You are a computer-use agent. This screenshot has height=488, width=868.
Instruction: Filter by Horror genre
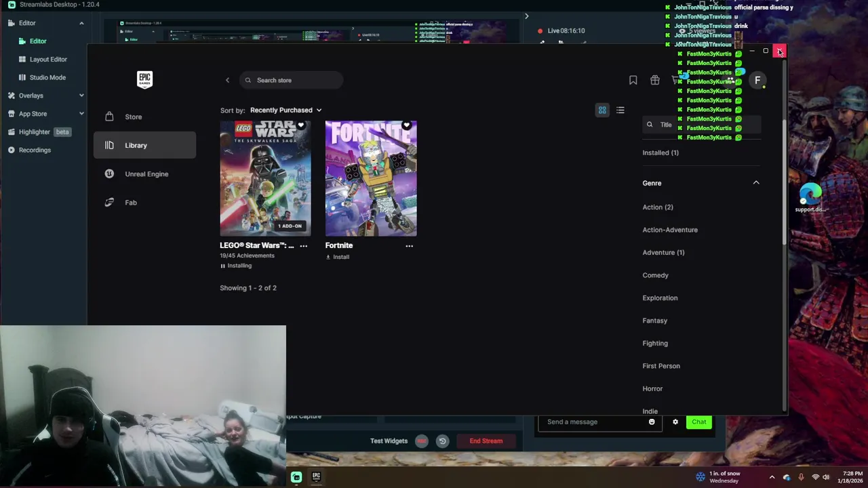coord(652,389)
